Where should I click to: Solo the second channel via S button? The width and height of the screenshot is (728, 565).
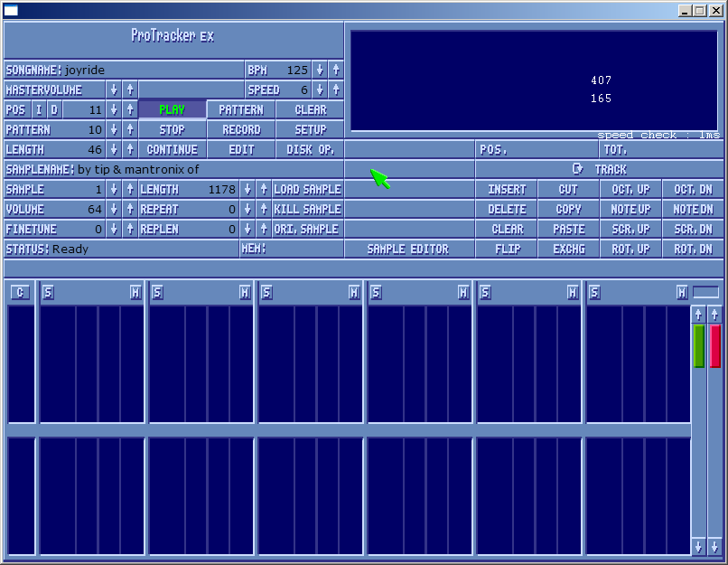click(157, 292)
